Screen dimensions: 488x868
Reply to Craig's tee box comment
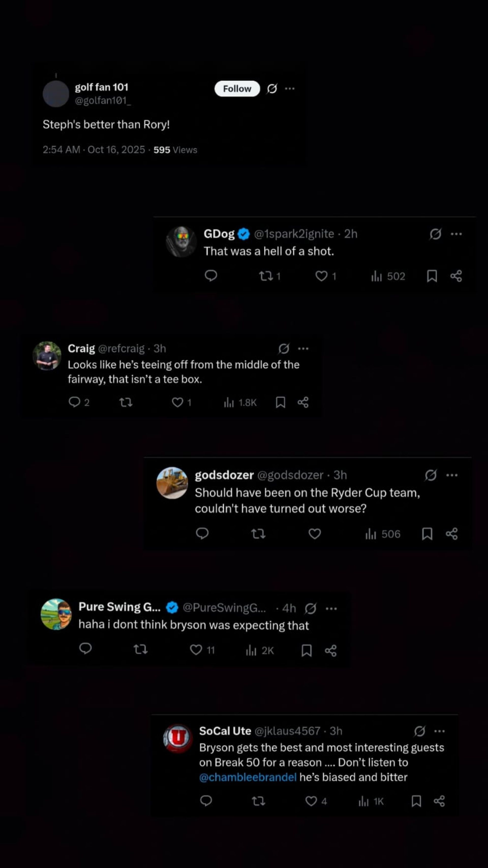[x=74, y=402]
